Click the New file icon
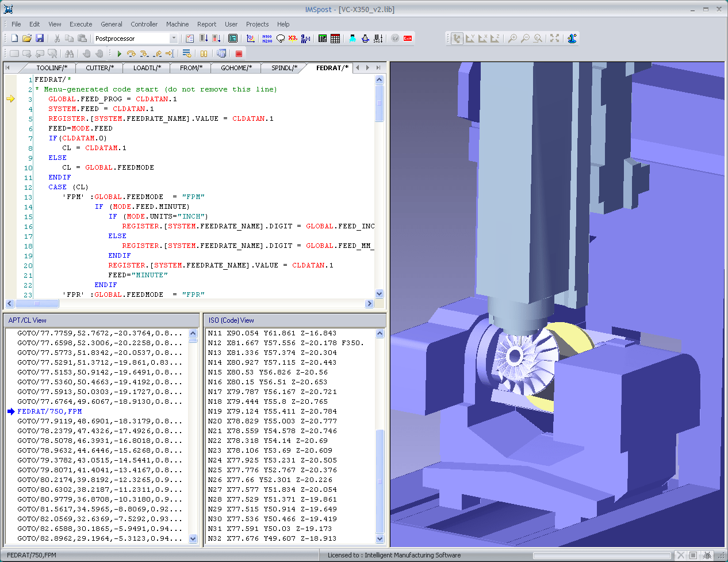 pos(14,39)
